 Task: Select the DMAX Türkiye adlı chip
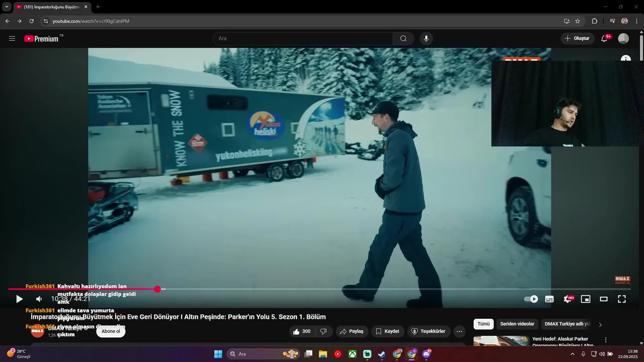[x=568, y=324]
